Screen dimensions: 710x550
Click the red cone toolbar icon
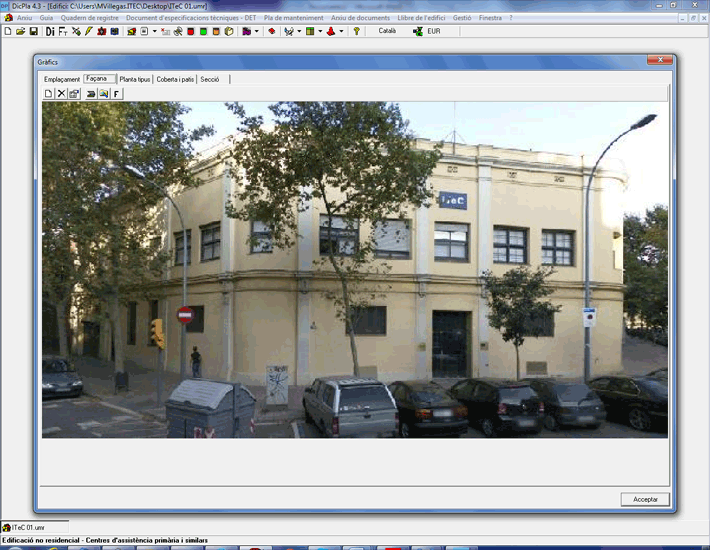pyautogui.click(x=331, y=31)
